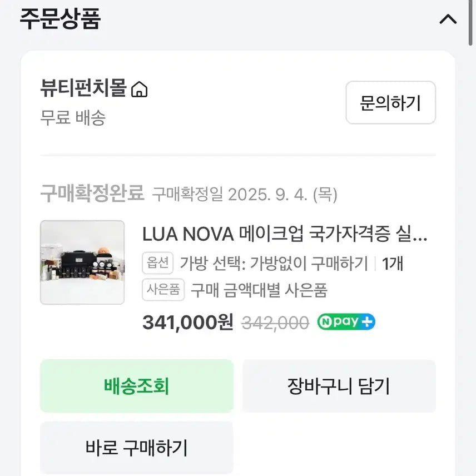This screenshot has width=476, height=476.
Task: Open the 뷰티펀치몰 store name link
Action: [83, 88]
